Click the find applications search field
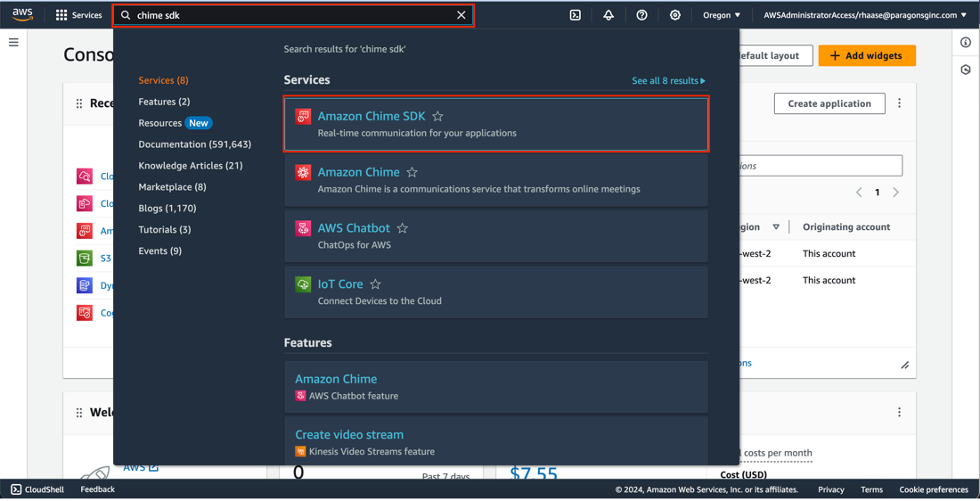This screenshot has height=501, width=980. pyautogui.click(x=821, y=166)
